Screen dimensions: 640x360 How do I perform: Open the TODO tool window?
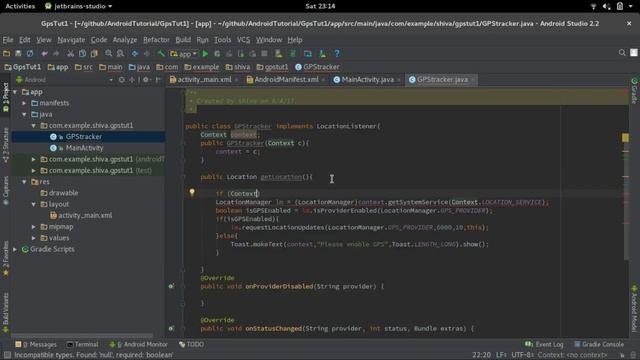(191, 344)
